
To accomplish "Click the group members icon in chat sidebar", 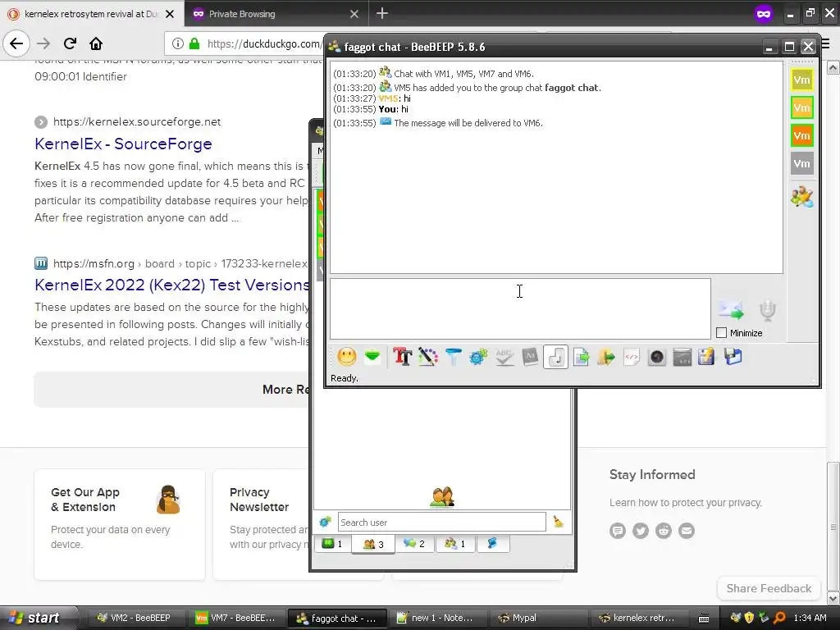I will pos(801,197).
